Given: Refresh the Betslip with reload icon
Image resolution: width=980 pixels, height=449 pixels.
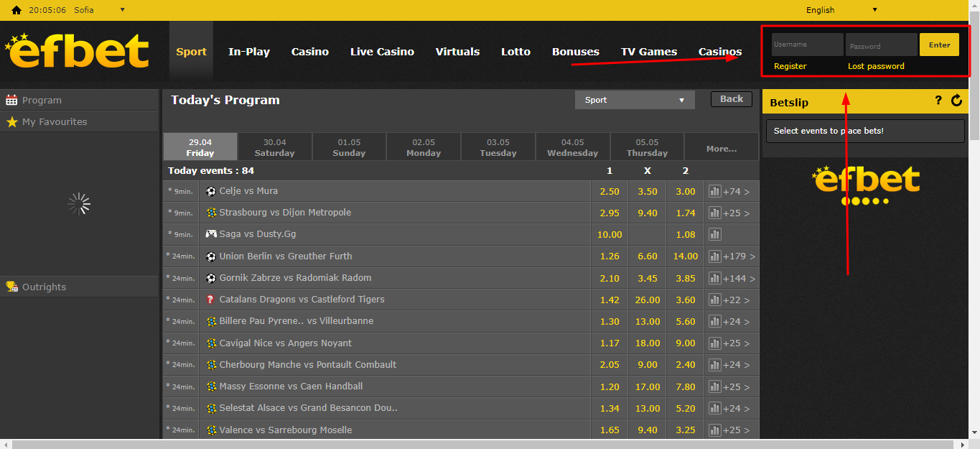Looking at the screenshot, I should [x=956, y=101].
